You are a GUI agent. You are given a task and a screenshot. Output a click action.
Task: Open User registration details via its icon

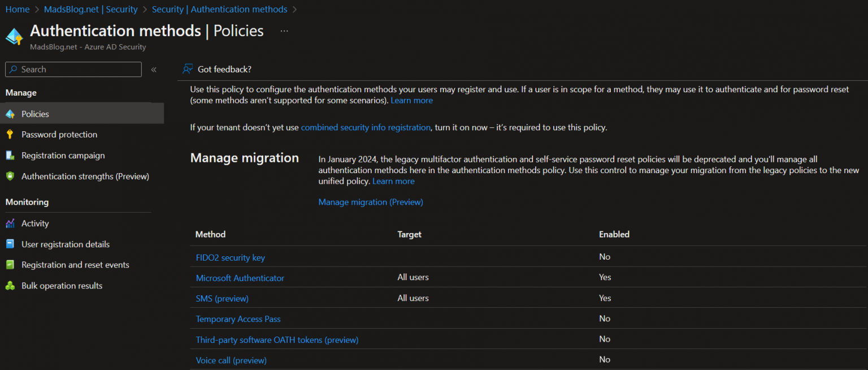pyautogui.click(x=11, y=244)
